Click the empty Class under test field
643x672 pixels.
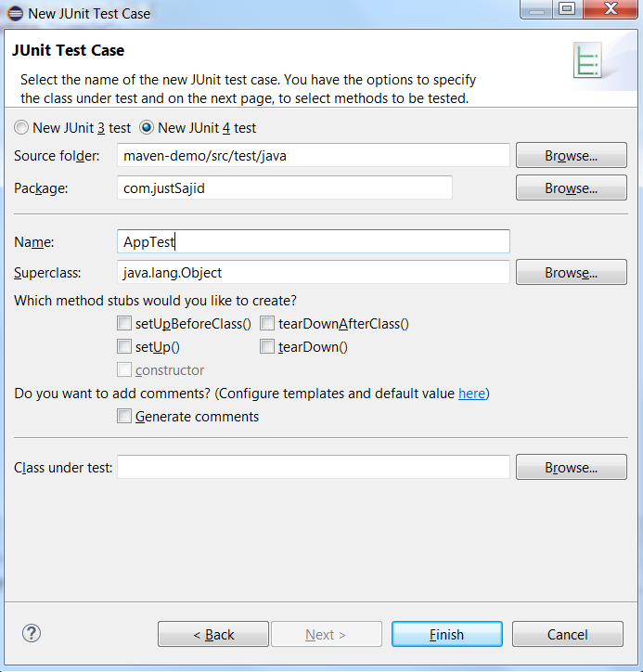(x=313, y=467)
